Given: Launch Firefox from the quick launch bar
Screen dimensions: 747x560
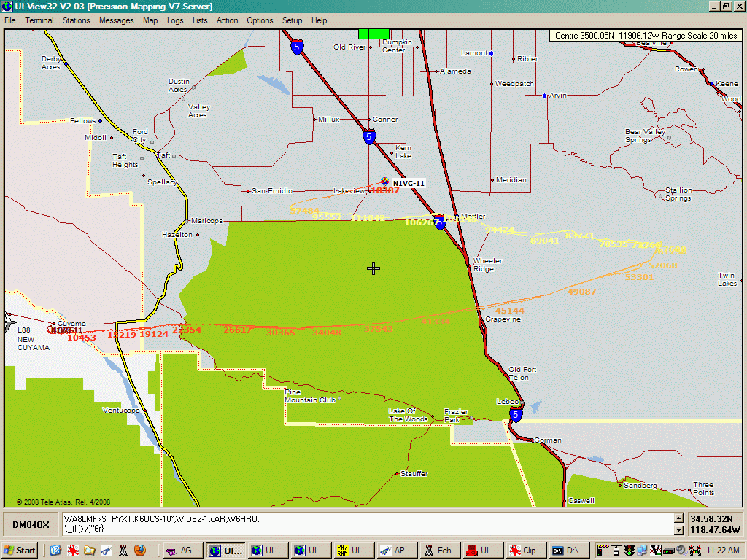Looking at the screenshot, I should [x=139, y=551].
